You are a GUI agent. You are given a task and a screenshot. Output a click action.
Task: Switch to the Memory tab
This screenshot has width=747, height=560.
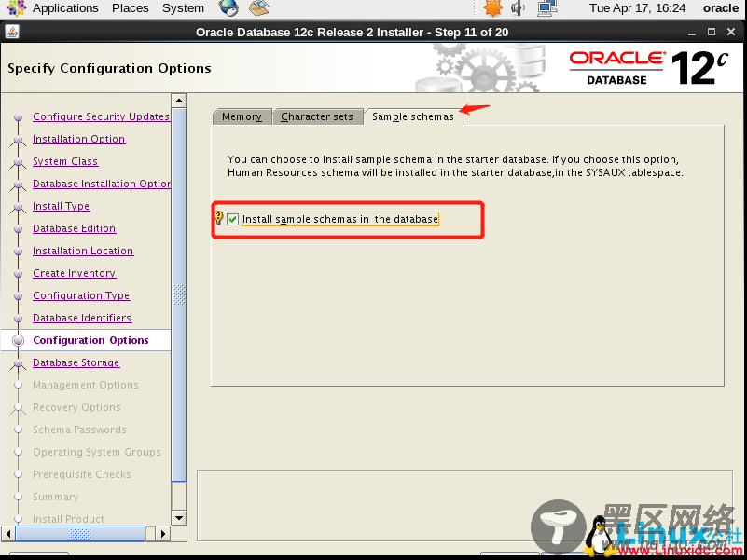coord(242,116)
